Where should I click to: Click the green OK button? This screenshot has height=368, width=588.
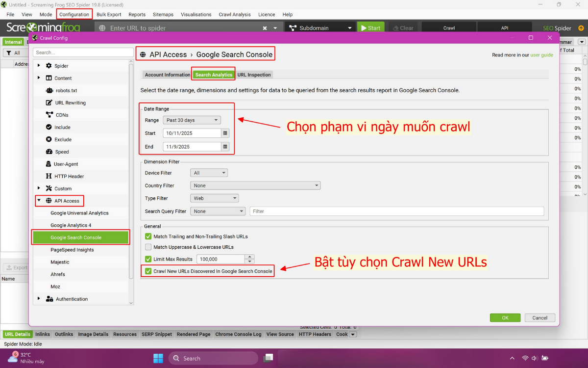coord(505,317)
